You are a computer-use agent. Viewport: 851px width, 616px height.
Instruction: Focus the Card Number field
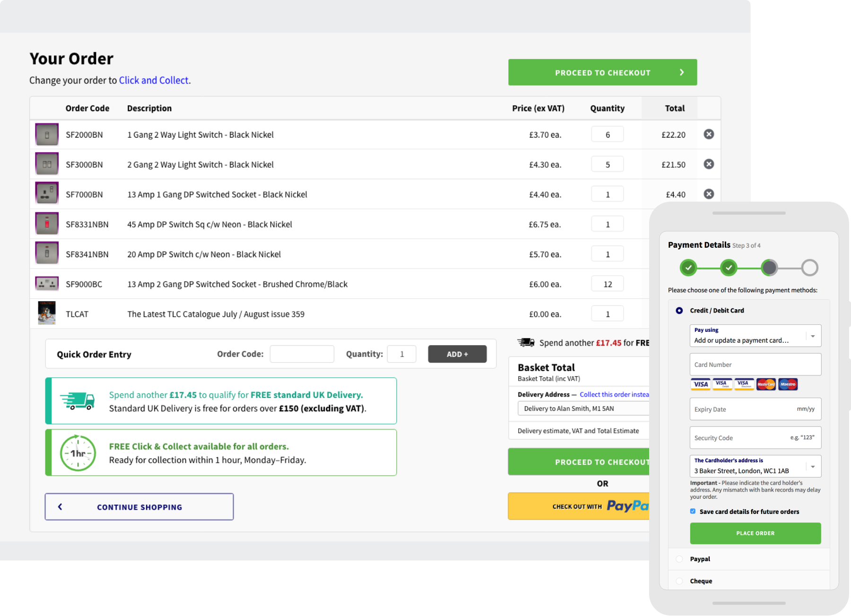[x=755, y=364]
